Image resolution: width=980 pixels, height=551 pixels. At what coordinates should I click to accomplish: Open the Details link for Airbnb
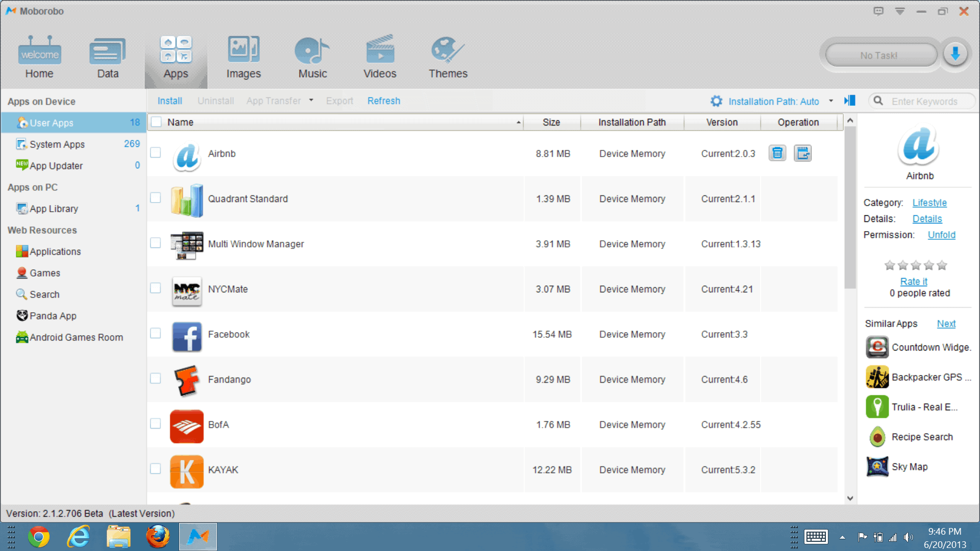coord(927,218)
